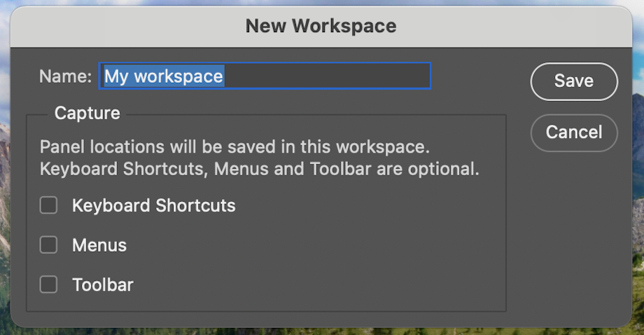
Task: Click the "New Workspace" dialog title
Action: [321, 27]
